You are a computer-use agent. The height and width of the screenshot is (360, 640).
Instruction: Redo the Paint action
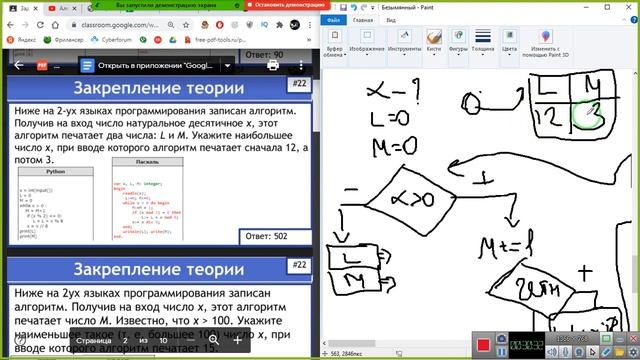tap(363, 7)
